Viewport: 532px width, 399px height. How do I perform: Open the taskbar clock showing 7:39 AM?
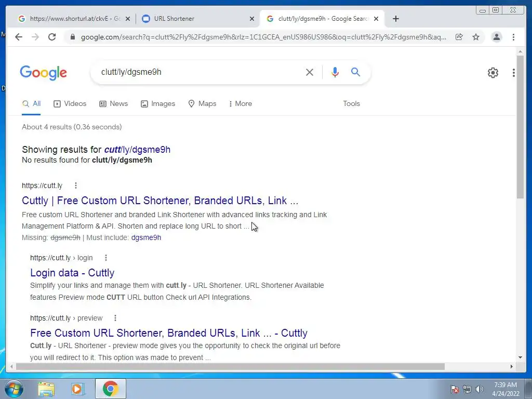pos(506,389)
